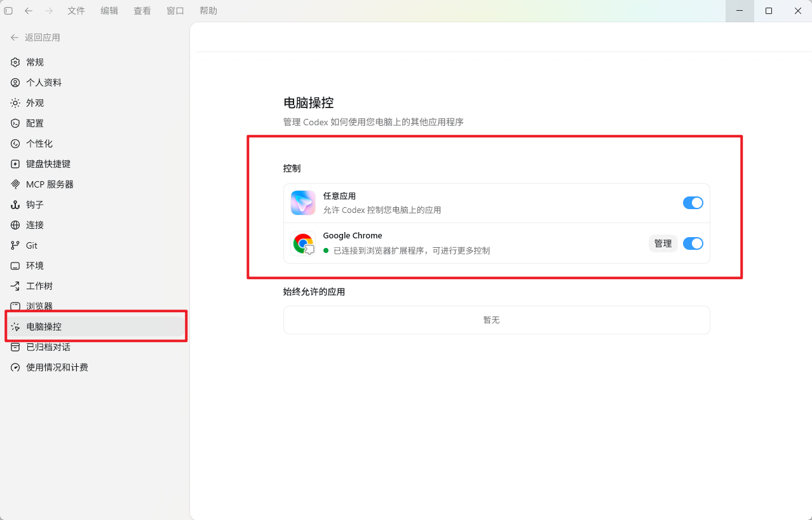Click the 电脑操控 page heading

(x=308, y=103)
